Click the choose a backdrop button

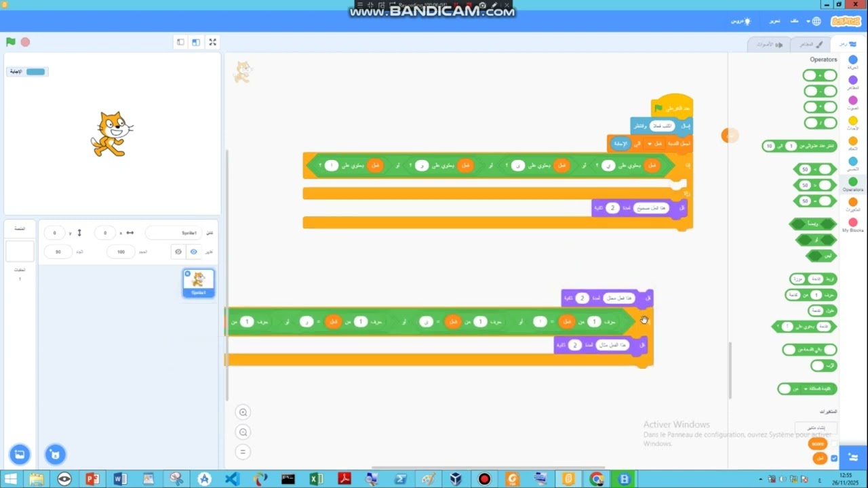click(20, 454)
